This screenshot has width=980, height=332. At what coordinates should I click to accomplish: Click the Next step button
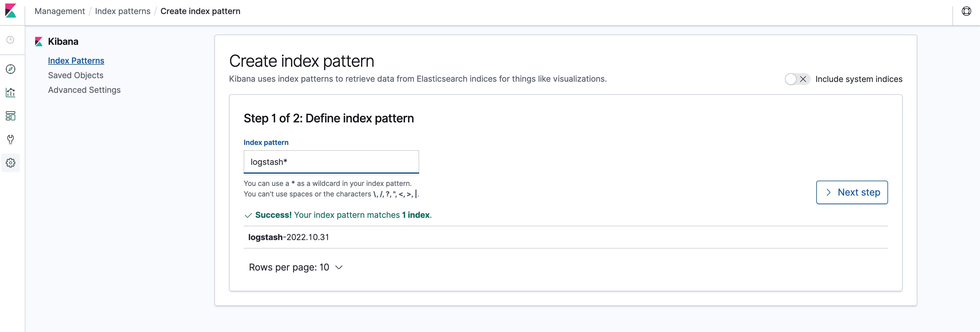(852, 192)
